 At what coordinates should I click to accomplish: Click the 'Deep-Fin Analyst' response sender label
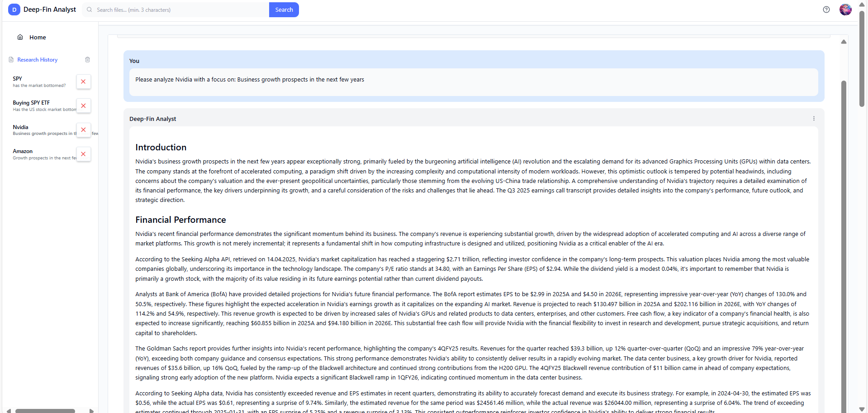click(153, 119)
